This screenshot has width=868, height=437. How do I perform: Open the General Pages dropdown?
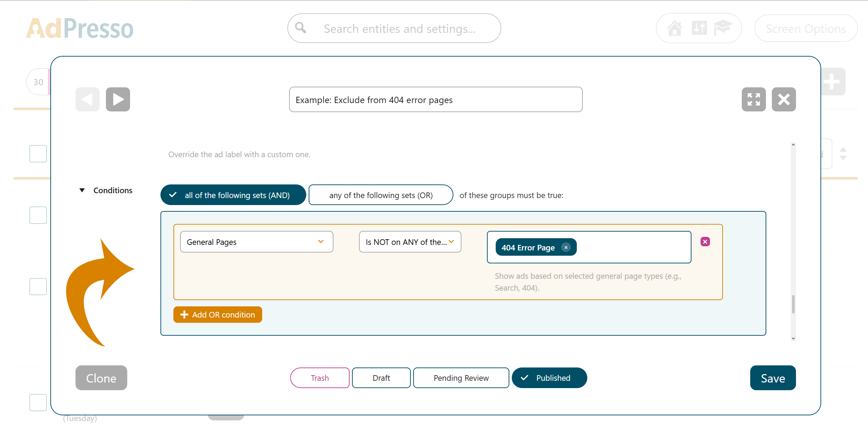click(256, 242)
